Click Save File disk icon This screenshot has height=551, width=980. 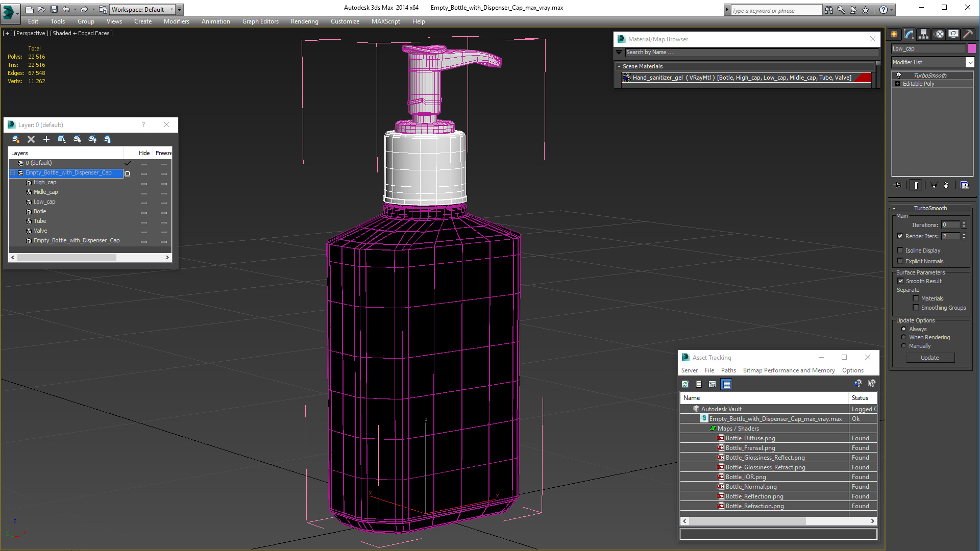pos(53,9)
